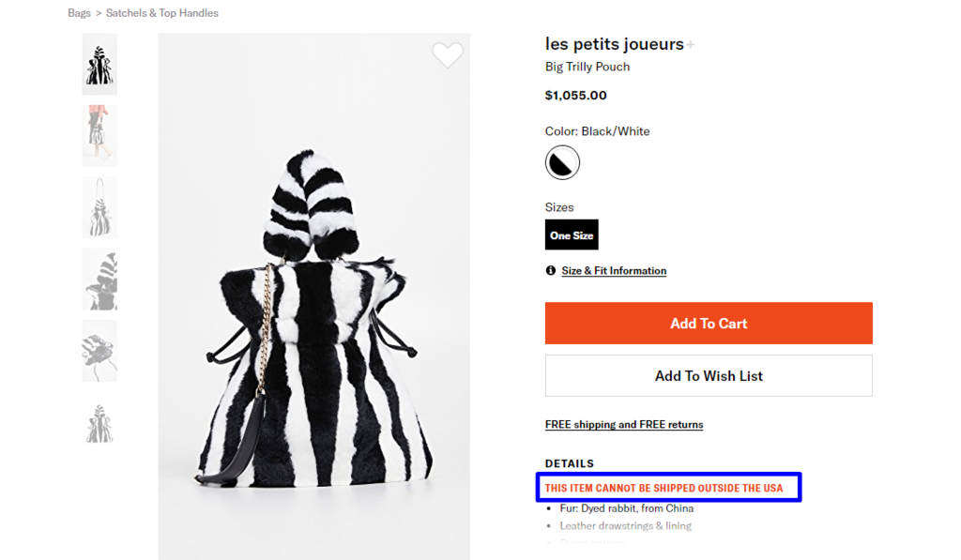Click the plus icon beside brand name

(691, 44)
